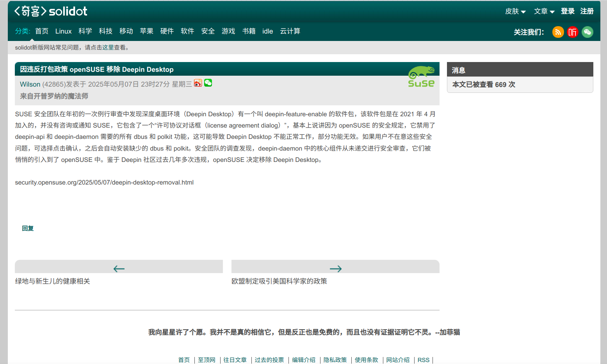Select the 安全 category
This screenshot has height=364, width=607.
pyautogui.click(x=208, y=31)
